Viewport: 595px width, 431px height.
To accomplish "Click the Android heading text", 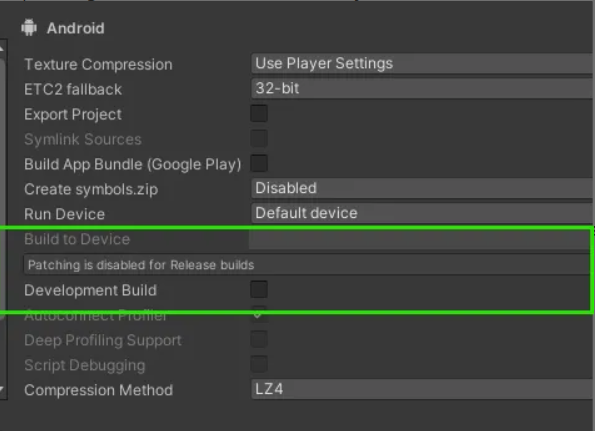I will coord(76,28).
